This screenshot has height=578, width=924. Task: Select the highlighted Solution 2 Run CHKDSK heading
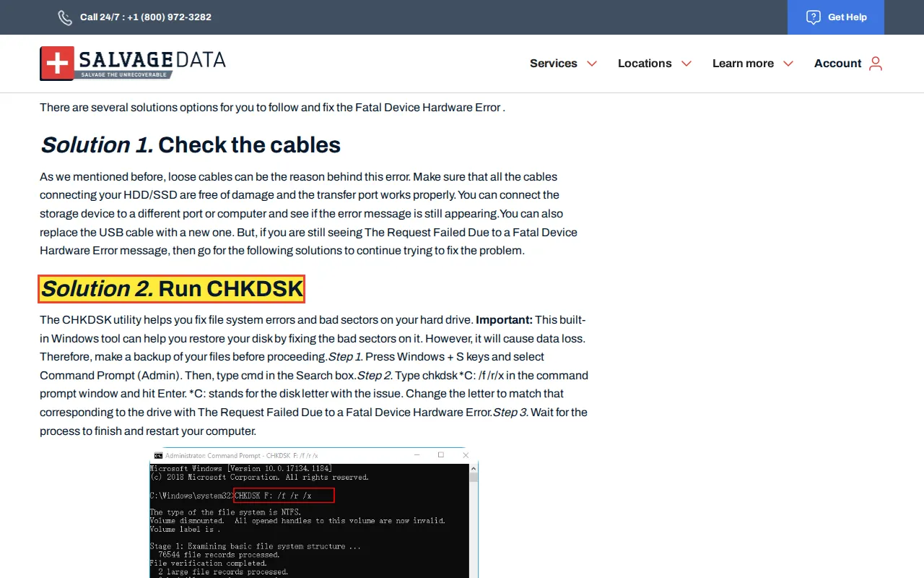click(172, 289)
